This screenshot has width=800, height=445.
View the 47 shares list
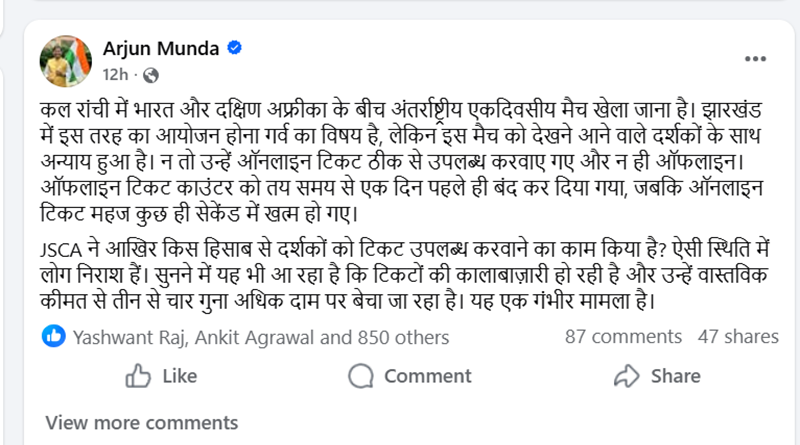click(738, 337)
